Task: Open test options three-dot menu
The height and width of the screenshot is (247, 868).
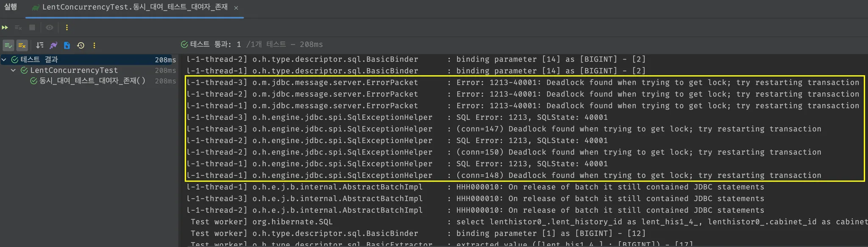Action: click(x=94, y=45)
